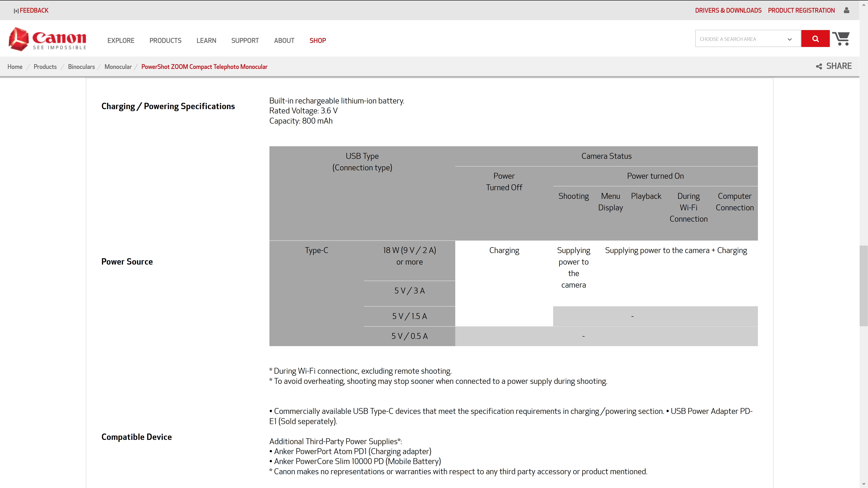868x488 pixels.
Task: Open the shopping cart
Action: pyautogui.click(x=841, y=39)
